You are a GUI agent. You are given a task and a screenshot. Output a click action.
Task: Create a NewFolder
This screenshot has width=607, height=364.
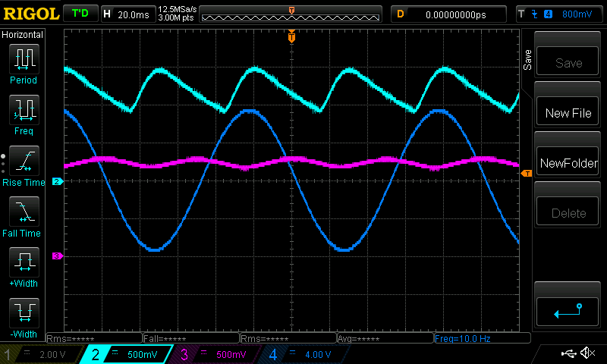point(568,163)
